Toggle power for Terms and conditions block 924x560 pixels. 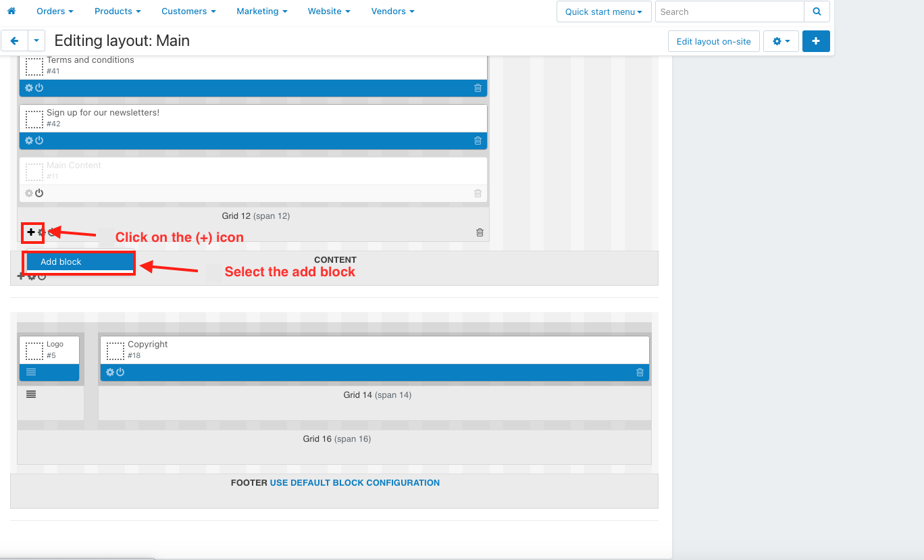pos(39,88)
